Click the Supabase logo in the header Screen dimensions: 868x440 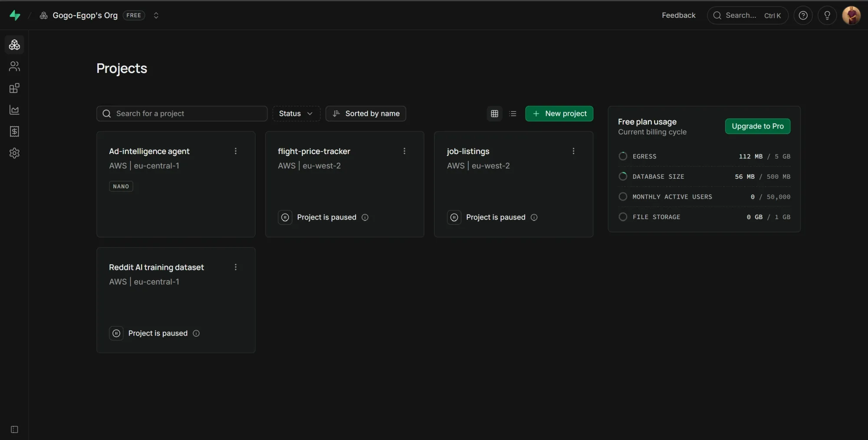(x=15, y=15)
